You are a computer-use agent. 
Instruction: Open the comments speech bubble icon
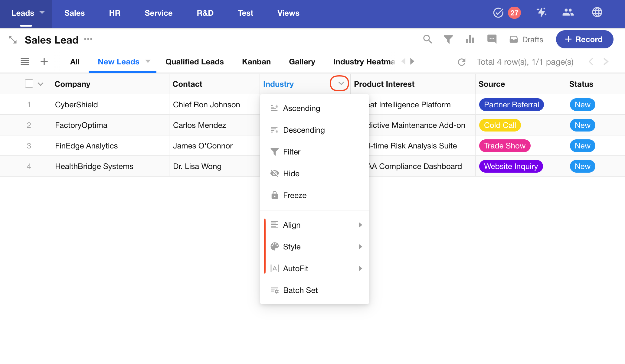tap(492, 39)
